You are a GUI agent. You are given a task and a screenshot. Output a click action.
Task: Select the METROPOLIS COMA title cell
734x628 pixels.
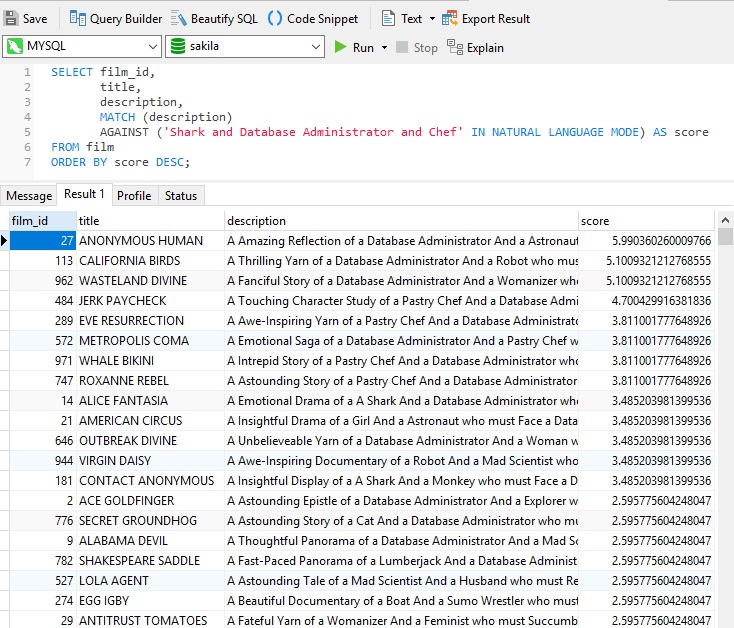tap(150, 341)
